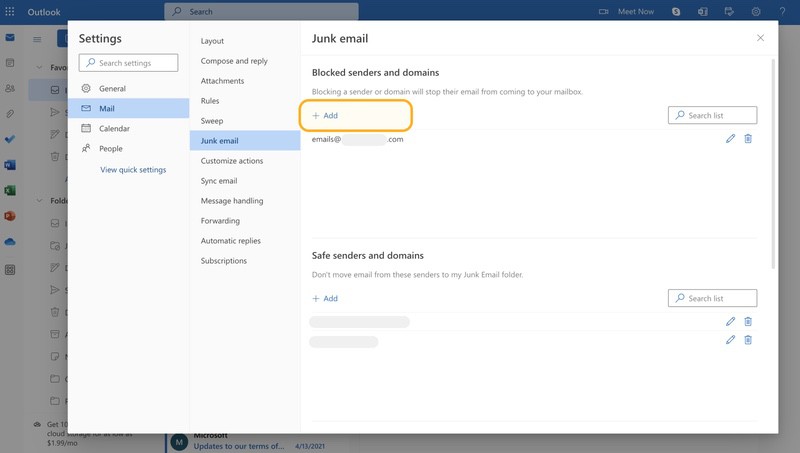Screen dimensions: 800x453
Task: Edit the first safe sender entry
Action: (x=730, y=321)
